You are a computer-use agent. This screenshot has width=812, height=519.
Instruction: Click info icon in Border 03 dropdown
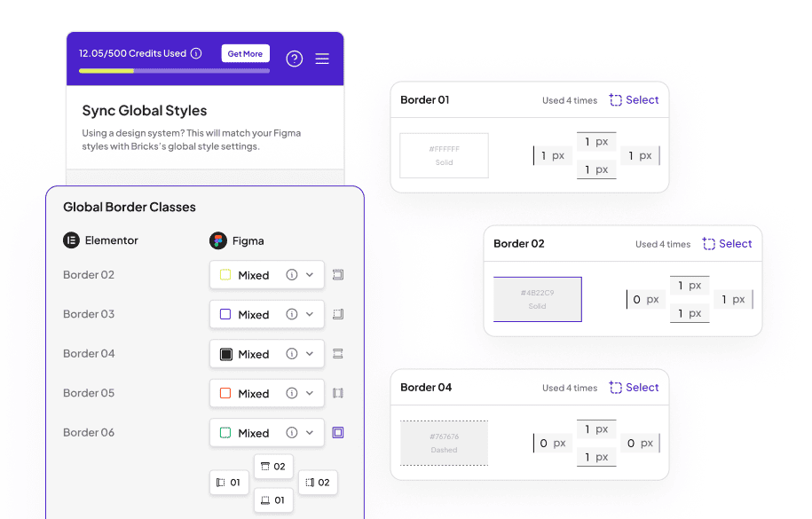pyautogui.click(x=291, y=314)
